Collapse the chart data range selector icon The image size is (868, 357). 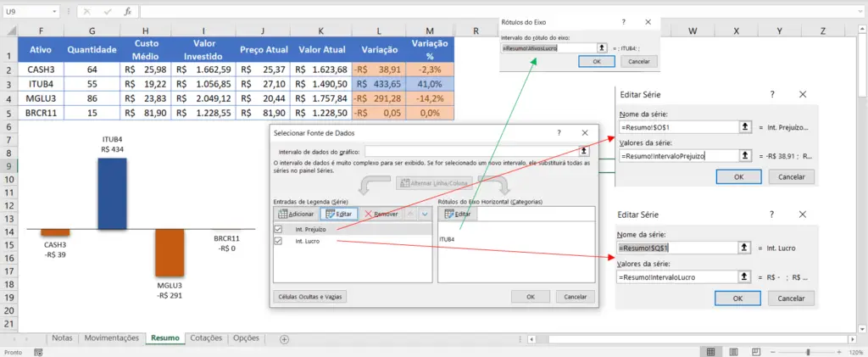(583, 151)
